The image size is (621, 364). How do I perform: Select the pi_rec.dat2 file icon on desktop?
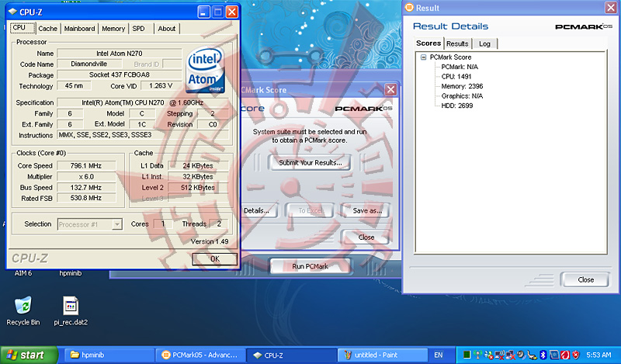[x=71, y=306]
